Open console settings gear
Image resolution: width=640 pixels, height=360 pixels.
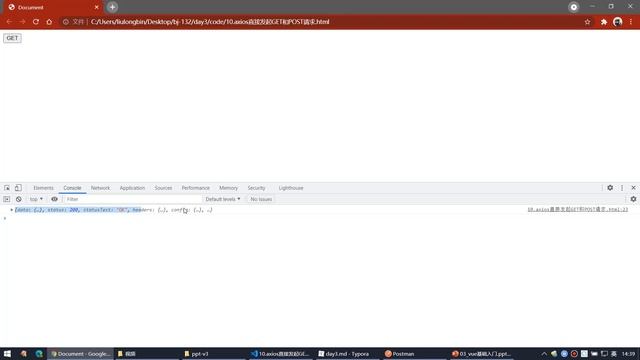633,199
